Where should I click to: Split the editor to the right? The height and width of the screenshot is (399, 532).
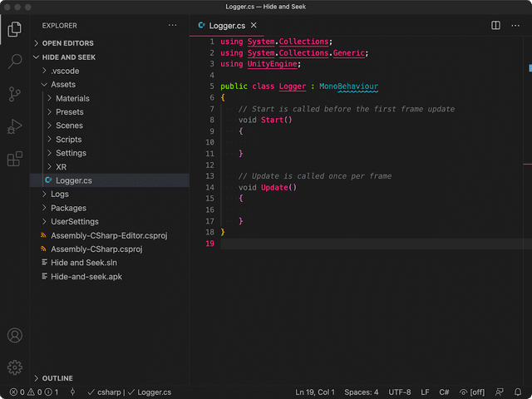495,26
